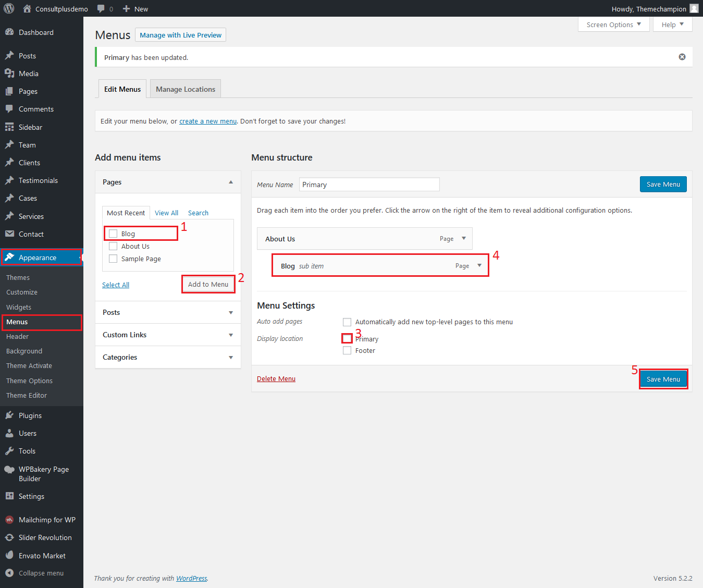Viewport: 703px width, 588px height.
Task: Click the Delete Menu link
Action: 276,379
